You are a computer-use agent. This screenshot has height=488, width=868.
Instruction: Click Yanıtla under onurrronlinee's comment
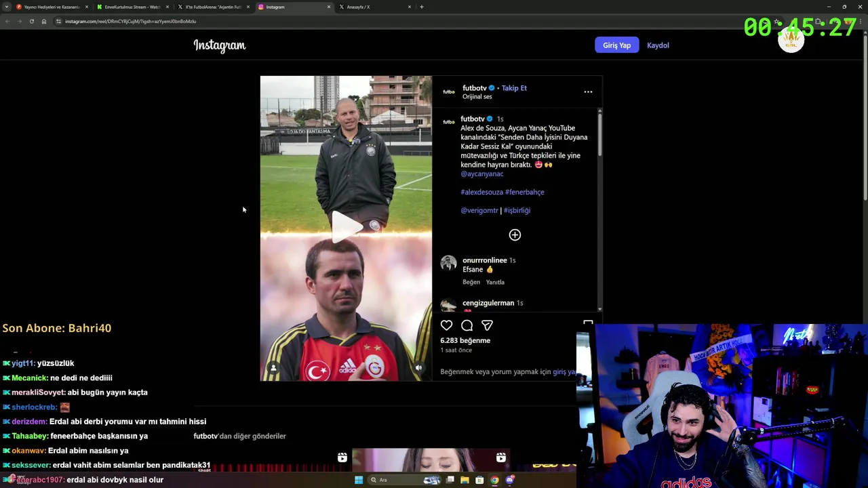pos(495,282)
